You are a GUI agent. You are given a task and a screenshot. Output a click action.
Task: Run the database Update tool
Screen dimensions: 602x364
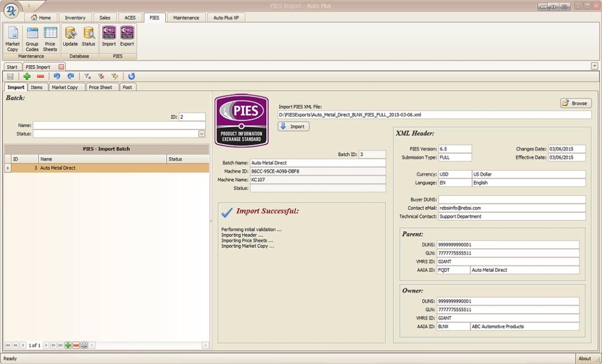click(x=71, y=37)
